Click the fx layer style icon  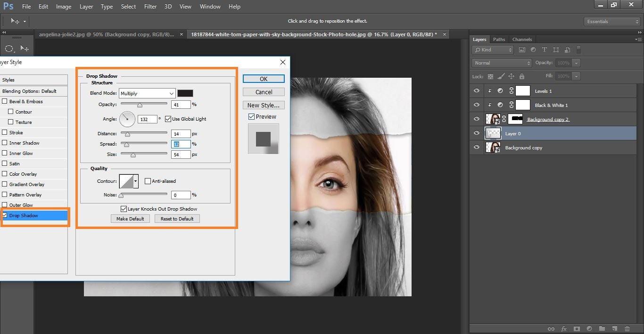click(563, 328)
